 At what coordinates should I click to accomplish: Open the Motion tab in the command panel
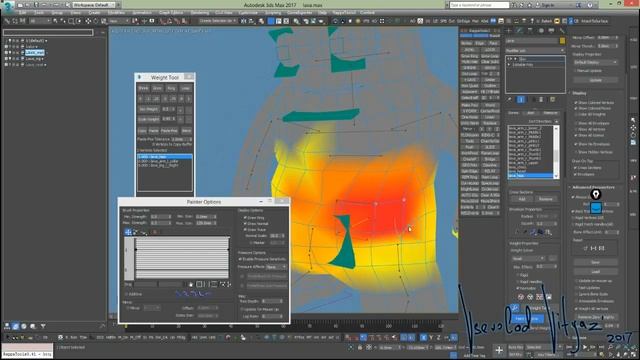pyautogui.click(x=541, y=31)
